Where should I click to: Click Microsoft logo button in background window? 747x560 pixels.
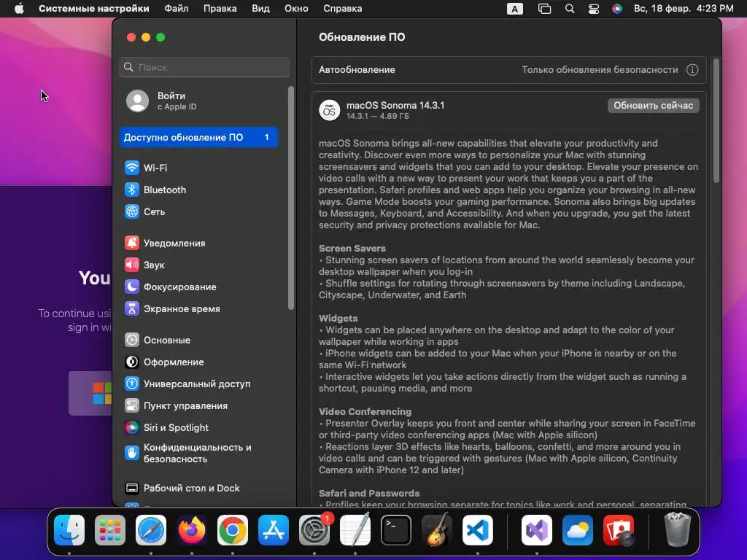click(x=90, y=393)
